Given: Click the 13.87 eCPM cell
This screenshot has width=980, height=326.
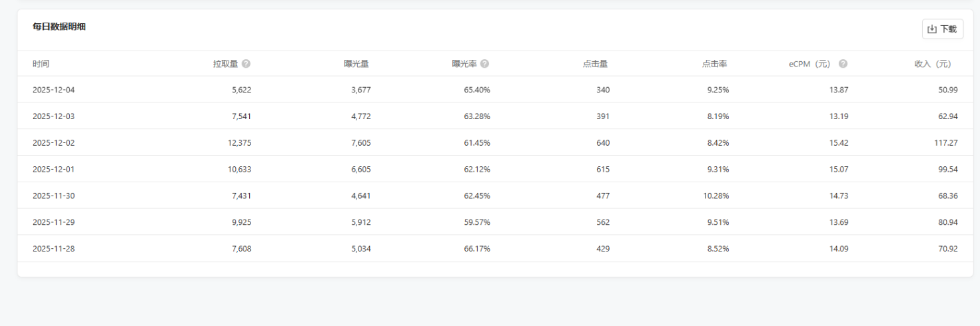Looking at the screenshot, I should pos(839,90).
